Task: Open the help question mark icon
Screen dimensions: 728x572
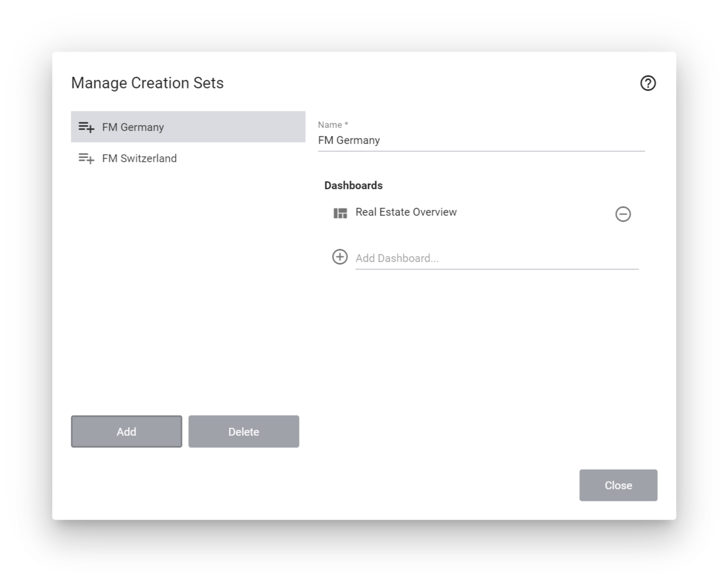Action: pos(647,83)
